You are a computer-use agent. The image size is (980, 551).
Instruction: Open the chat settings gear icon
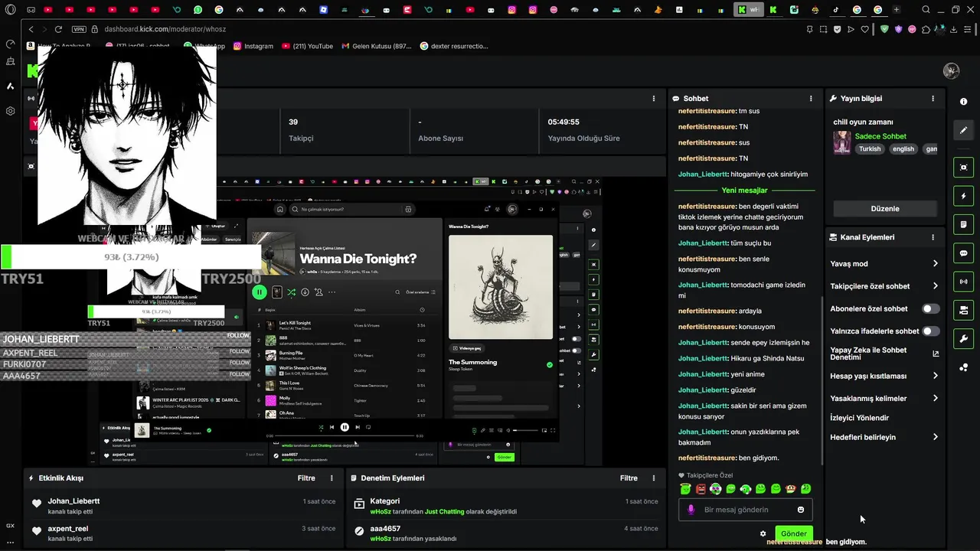tap(763, 533)
